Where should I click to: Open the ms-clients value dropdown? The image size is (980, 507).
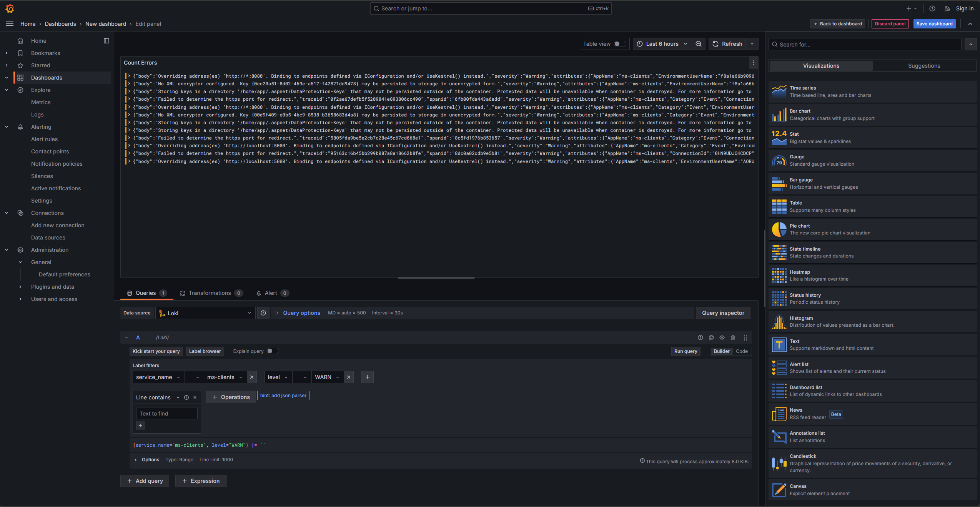click(x=225, y=377)
